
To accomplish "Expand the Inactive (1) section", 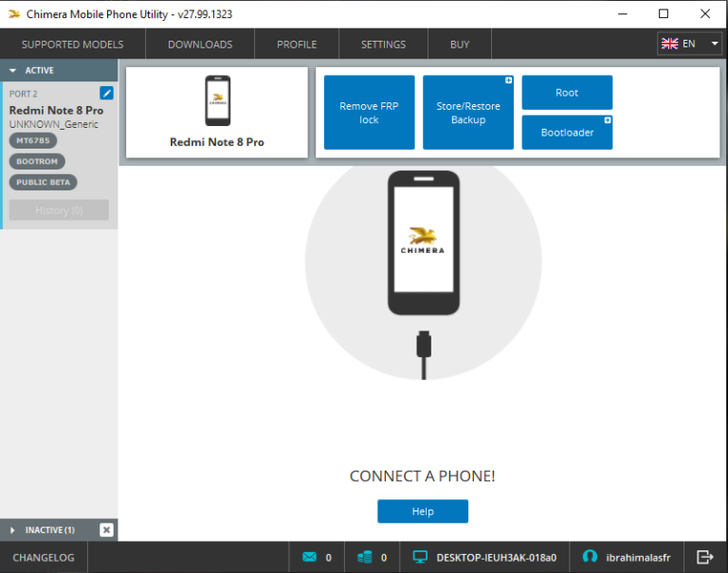I will point(13,529).
